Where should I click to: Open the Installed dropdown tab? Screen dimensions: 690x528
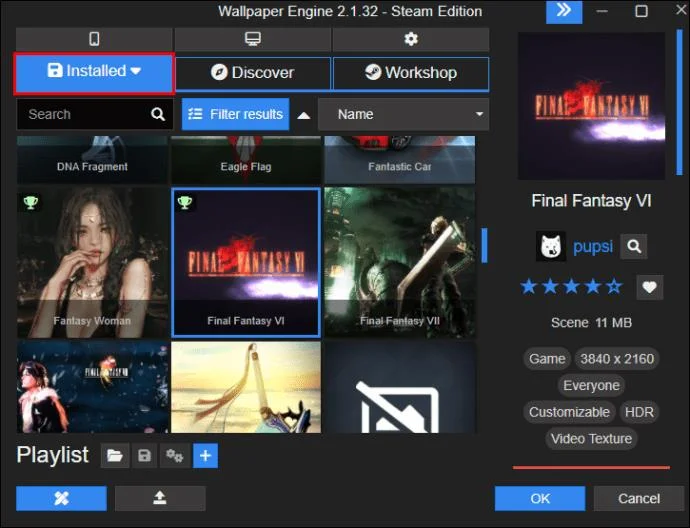(94, 73)
